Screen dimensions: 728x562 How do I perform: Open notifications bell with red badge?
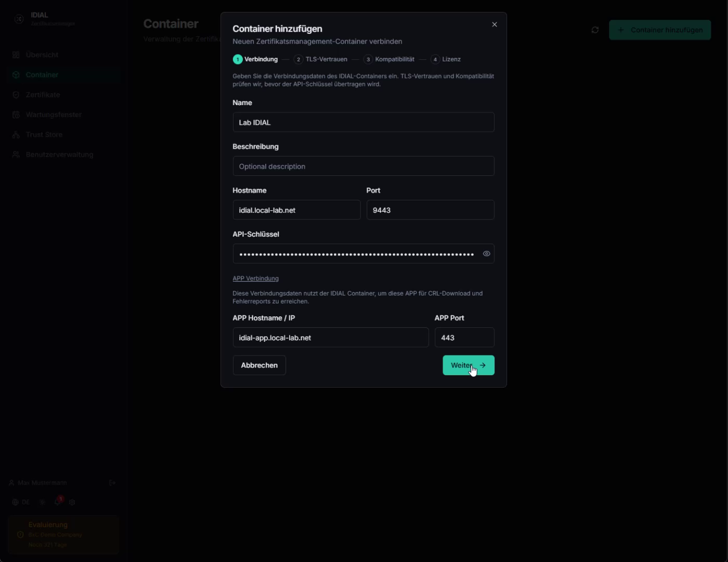pyautogui.click(x=58, y=502)
